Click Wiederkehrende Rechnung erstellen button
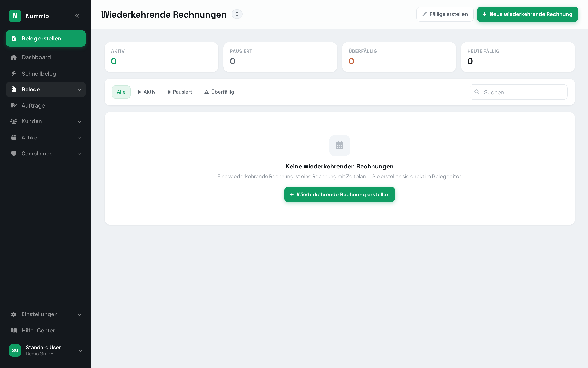This screenshot has width=588, height=368. (x=340, y=194)
